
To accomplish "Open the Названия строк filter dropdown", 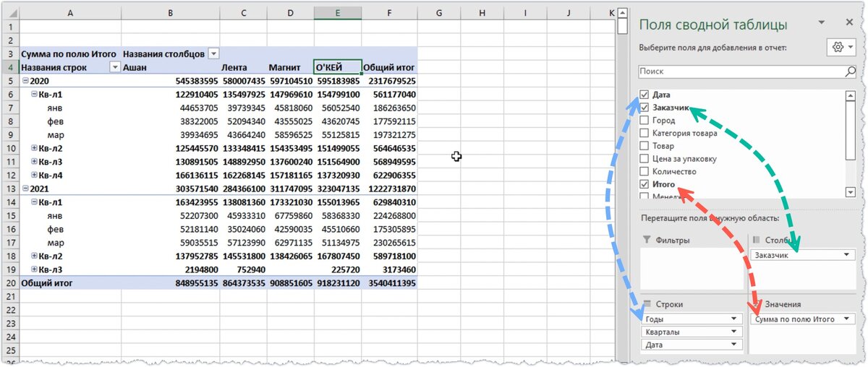I will [x=114, y=67].
